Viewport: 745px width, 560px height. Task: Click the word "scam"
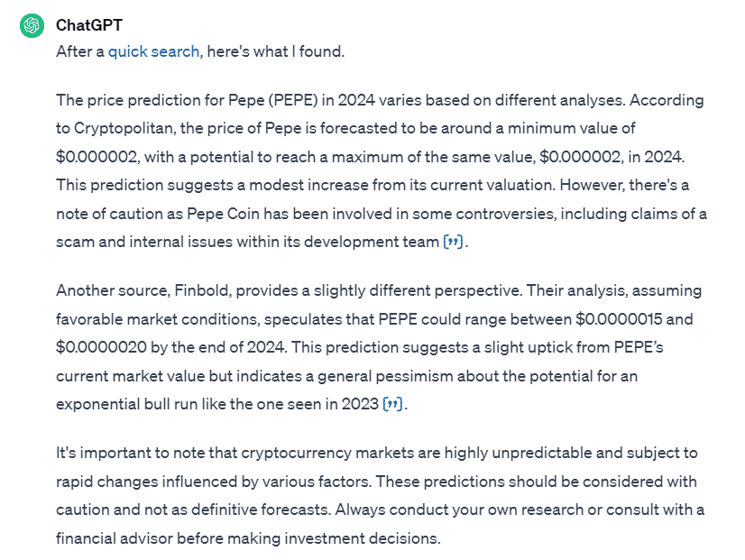pos(75,242)
